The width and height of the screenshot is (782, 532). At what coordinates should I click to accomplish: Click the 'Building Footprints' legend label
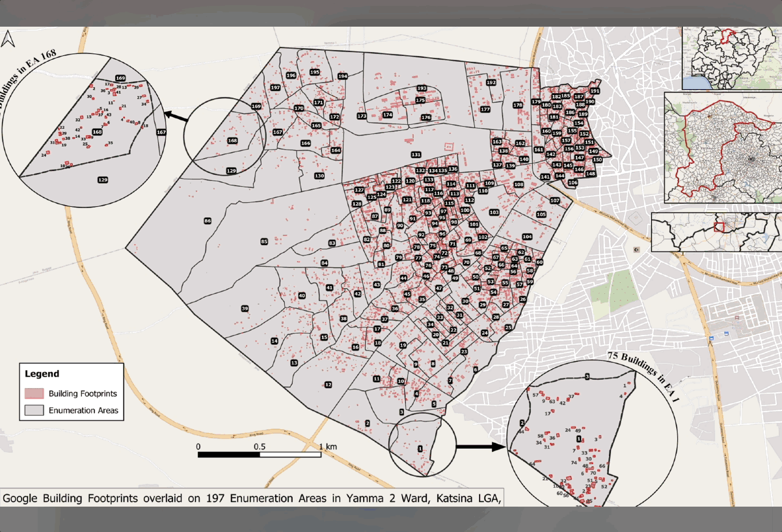(x=81, y=393)
